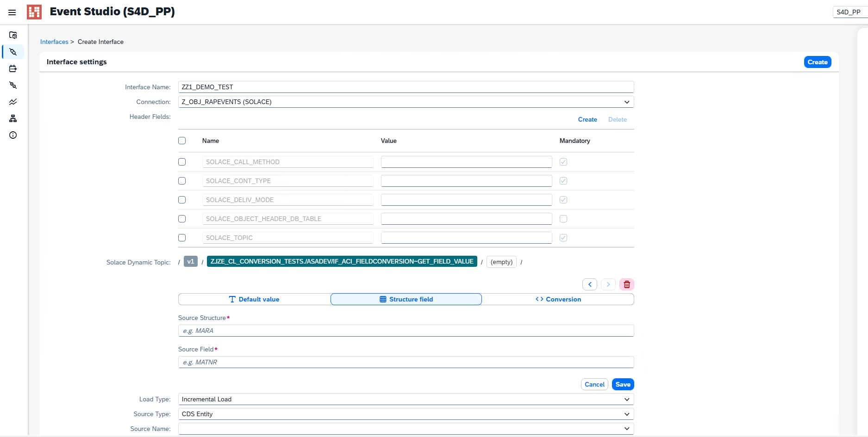Delete topic segment with red trash icon
This screenshot has height=437, width=868.
point(627,284)
